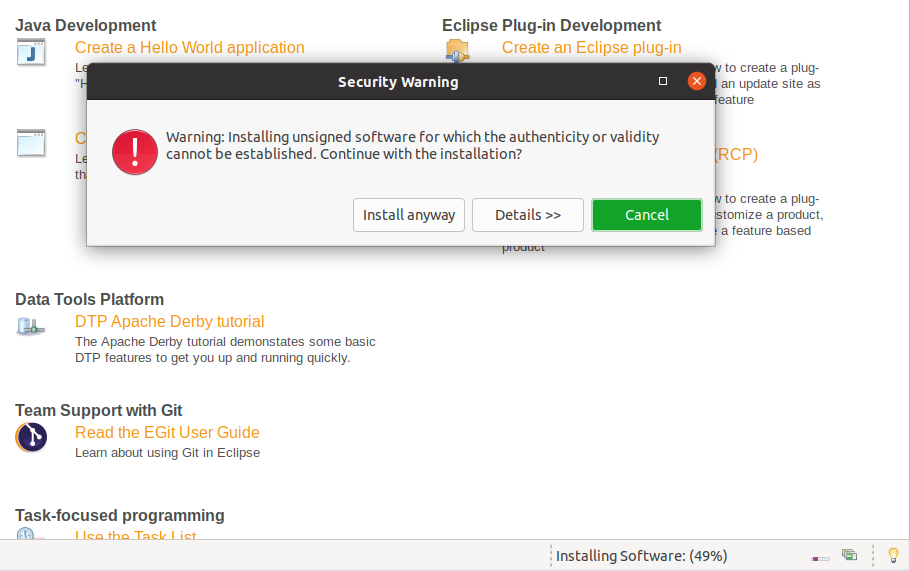Viewport: 910px width, 571px height.
Task: Click the DTP Apache Derby database icon
Action: [31, 325]
